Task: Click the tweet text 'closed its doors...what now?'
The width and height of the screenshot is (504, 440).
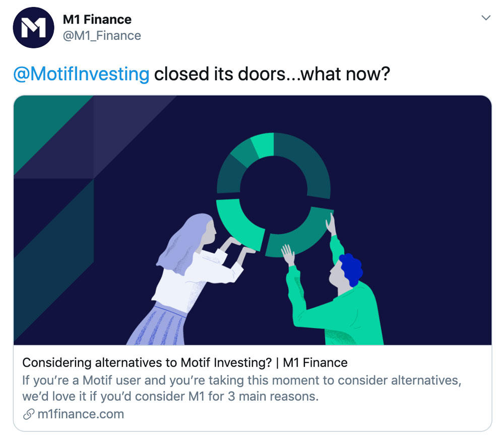Action: tap(272, 74)
